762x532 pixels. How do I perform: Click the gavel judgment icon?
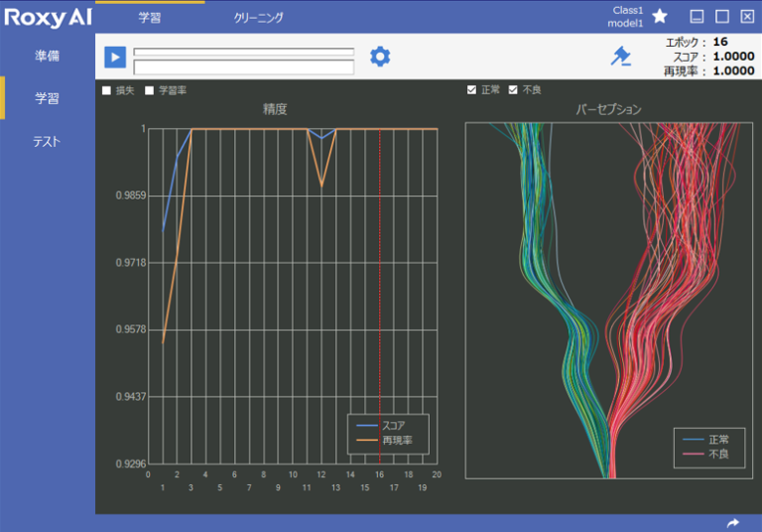coord(621,57)
